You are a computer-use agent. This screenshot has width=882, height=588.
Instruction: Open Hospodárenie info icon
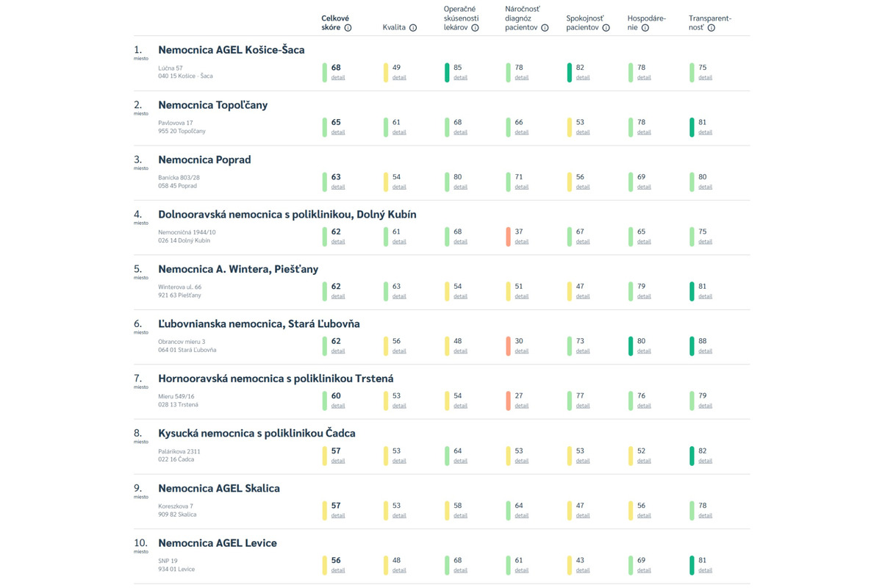(x=645, y=28)
